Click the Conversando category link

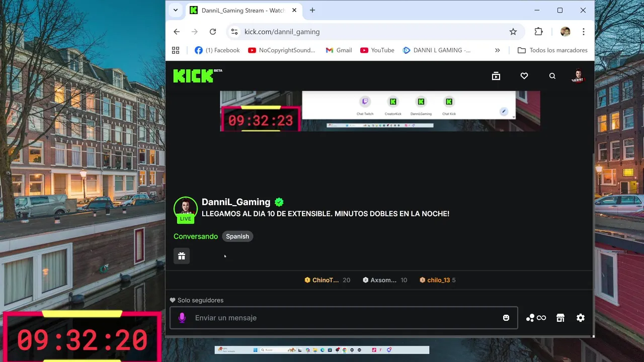click(196, 236)
